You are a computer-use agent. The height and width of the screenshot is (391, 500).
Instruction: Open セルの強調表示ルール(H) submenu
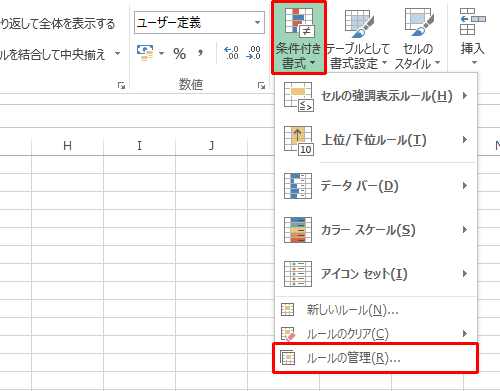click(376, 96)
